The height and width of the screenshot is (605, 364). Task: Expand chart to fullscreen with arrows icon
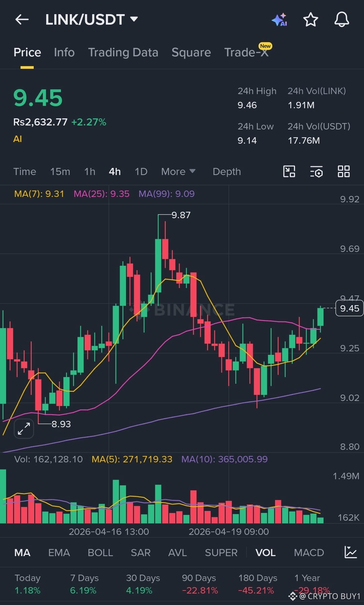pyautogui.click(x=24, y=429)
